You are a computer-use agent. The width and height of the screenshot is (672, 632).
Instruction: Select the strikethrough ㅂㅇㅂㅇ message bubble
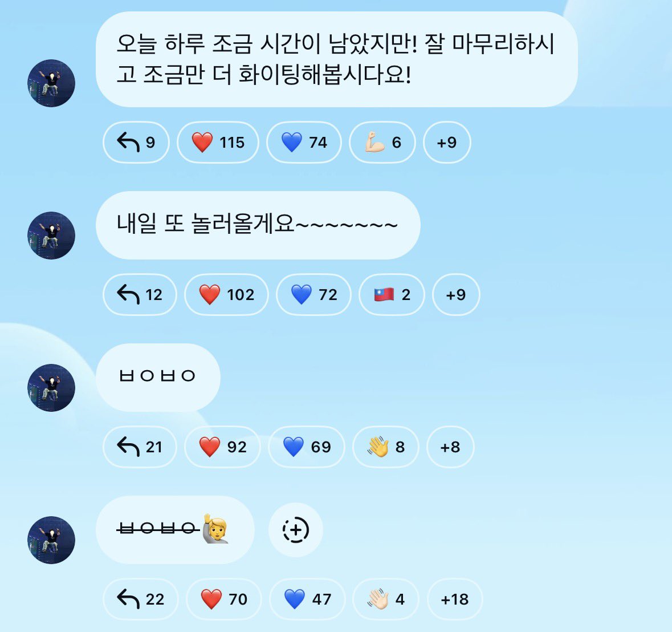pyautogui.click(x=175, y=530)
